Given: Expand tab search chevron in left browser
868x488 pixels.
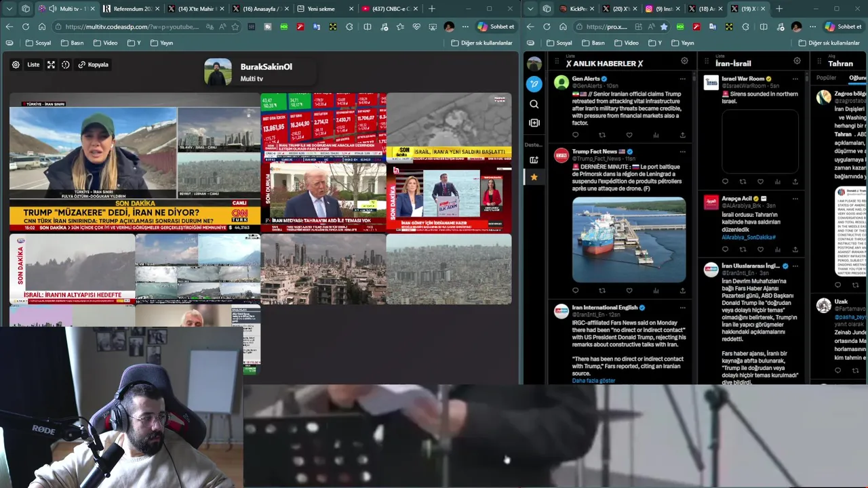Looking at the screenshot, I should [x=9, y=9].
